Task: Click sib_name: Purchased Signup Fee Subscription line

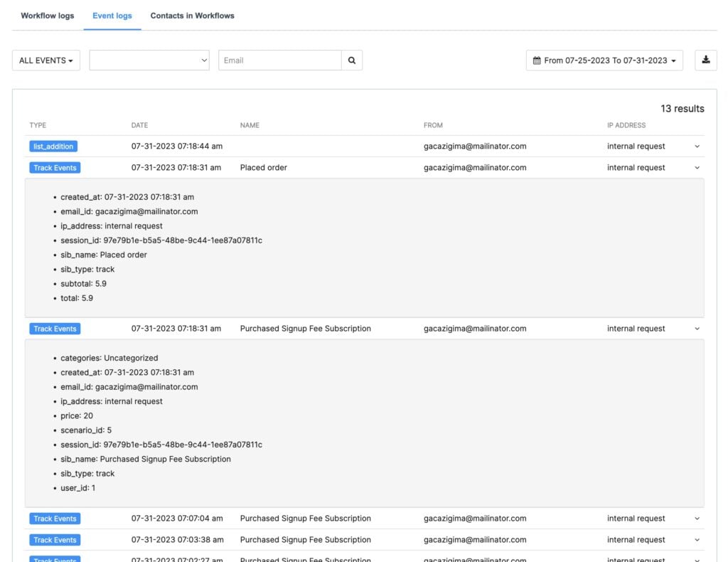Action: click(x=145, y=460)
